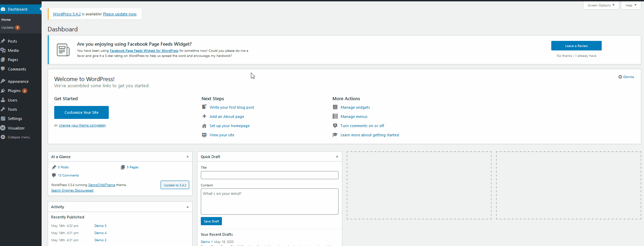Open the Demo 2 recently published post
The image size is (644, 246).
101,240
